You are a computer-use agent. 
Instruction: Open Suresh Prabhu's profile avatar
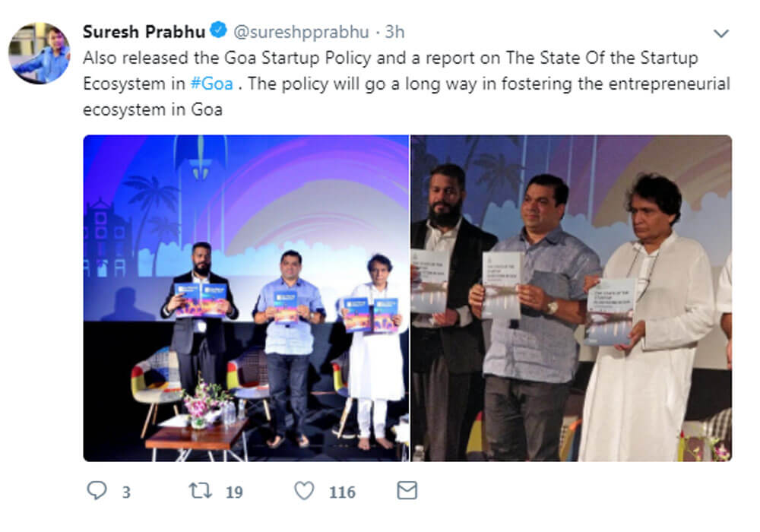pyautogui.click(x=40, y=52)
